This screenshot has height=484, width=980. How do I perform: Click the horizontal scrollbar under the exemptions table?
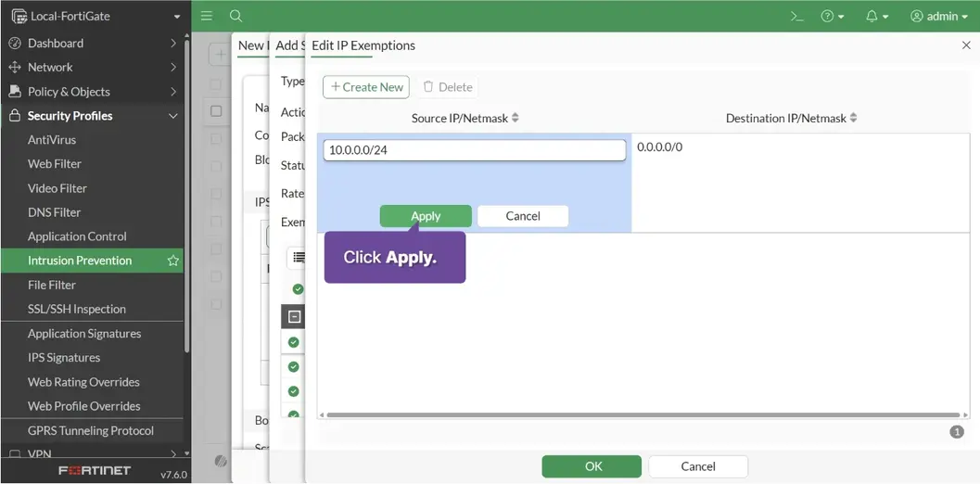[x=643, y=414]
